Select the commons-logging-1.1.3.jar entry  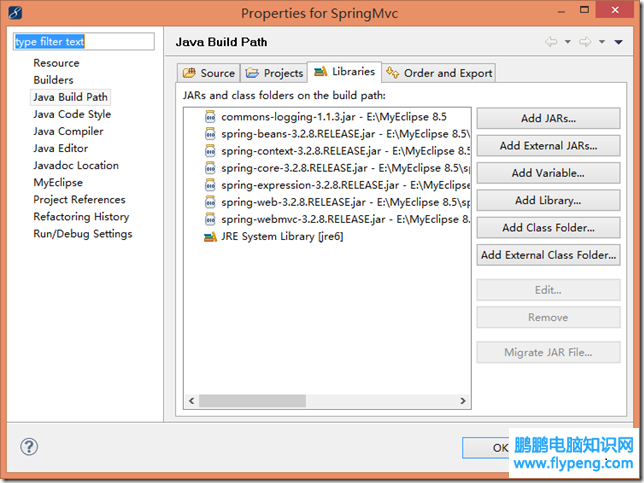pos(334,117)
